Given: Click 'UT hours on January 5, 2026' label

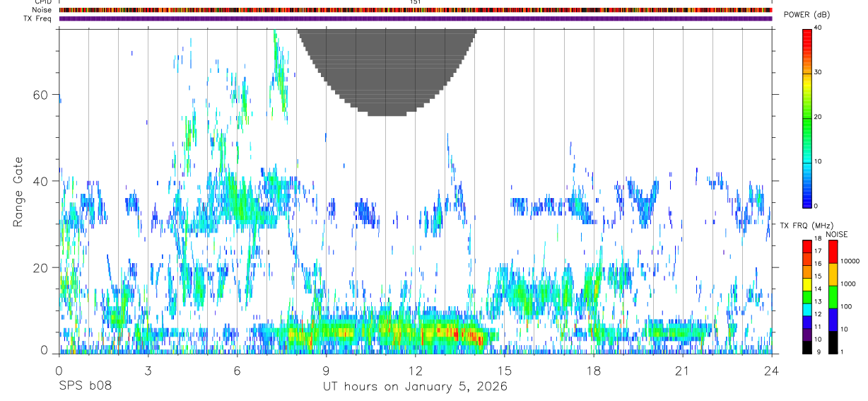Looking at the screenshot, I should point(416,387).
